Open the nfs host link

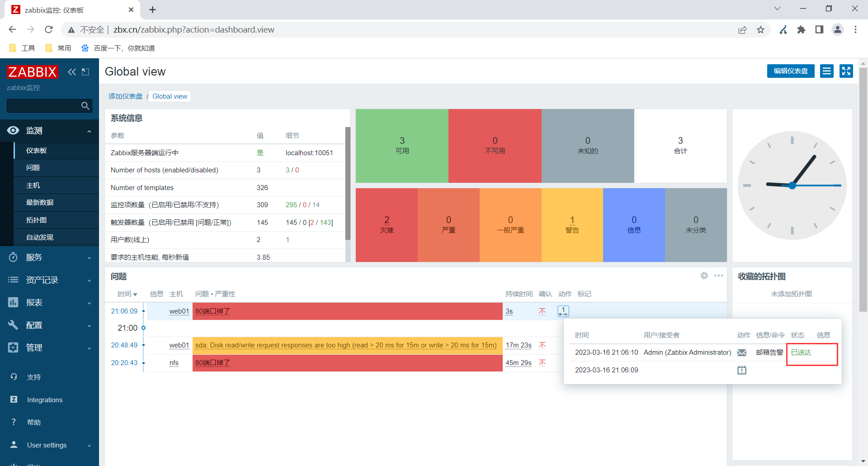pos(174,363)
